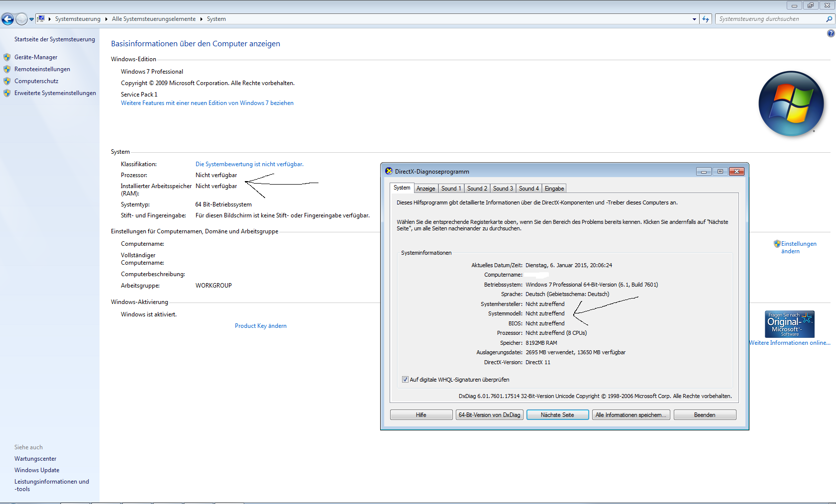Open the Computerschutz sidebar link
The height and width of the screenshot is (504, 836).
tap(36, 81)
